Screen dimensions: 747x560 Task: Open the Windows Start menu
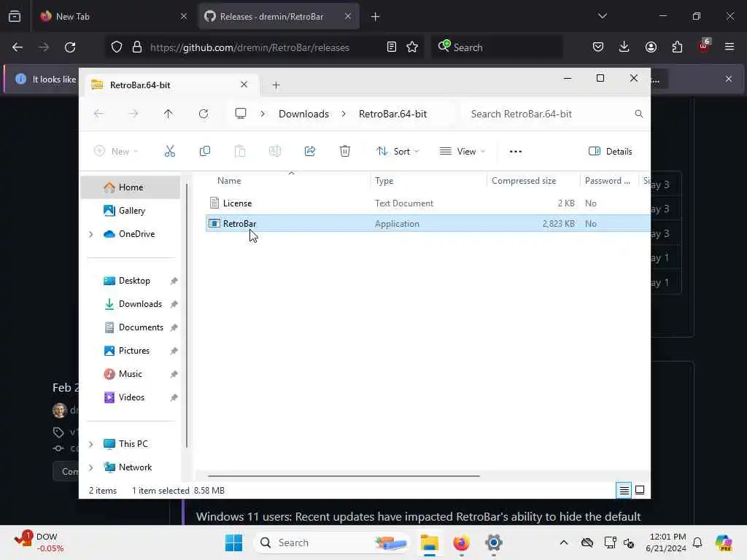[x=233, y=542]
